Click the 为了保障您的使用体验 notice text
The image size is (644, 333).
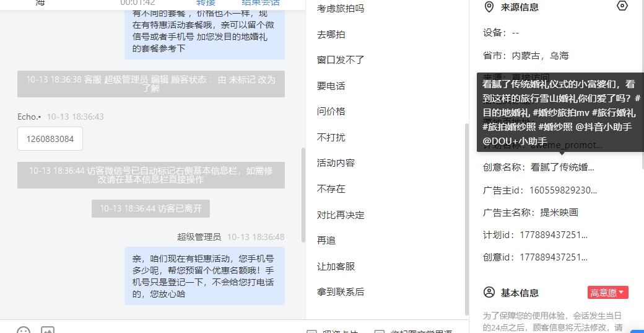[x=553, y=322]
